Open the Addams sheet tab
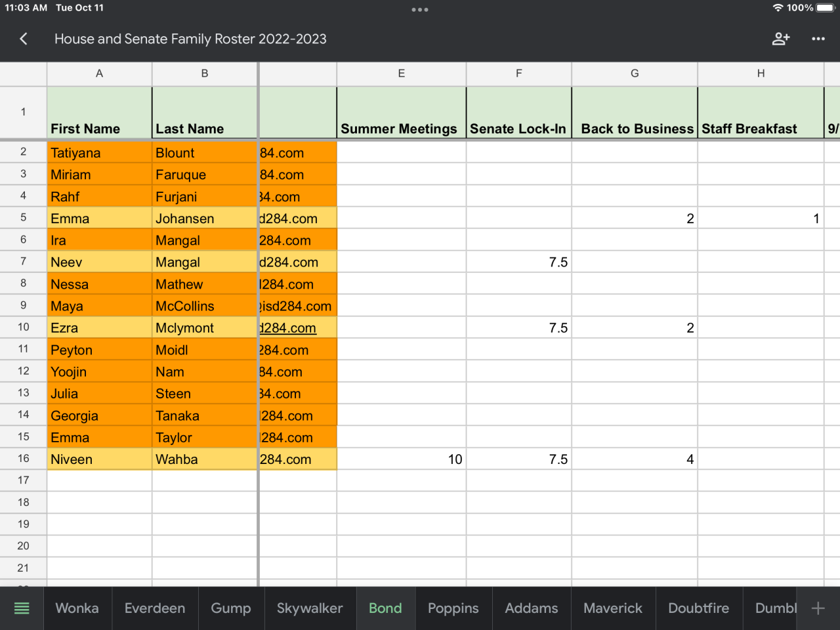 pyautogui.click(x=532, y=608)
